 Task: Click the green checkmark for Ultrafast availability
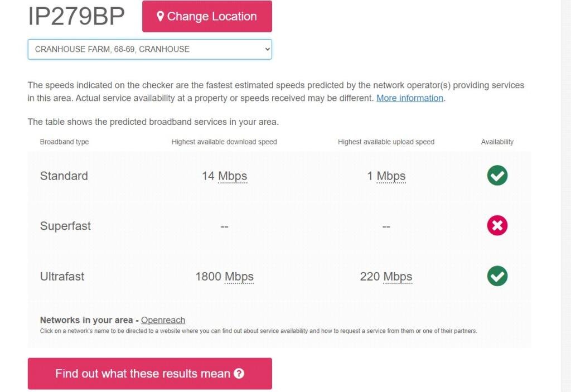(497, 276)
